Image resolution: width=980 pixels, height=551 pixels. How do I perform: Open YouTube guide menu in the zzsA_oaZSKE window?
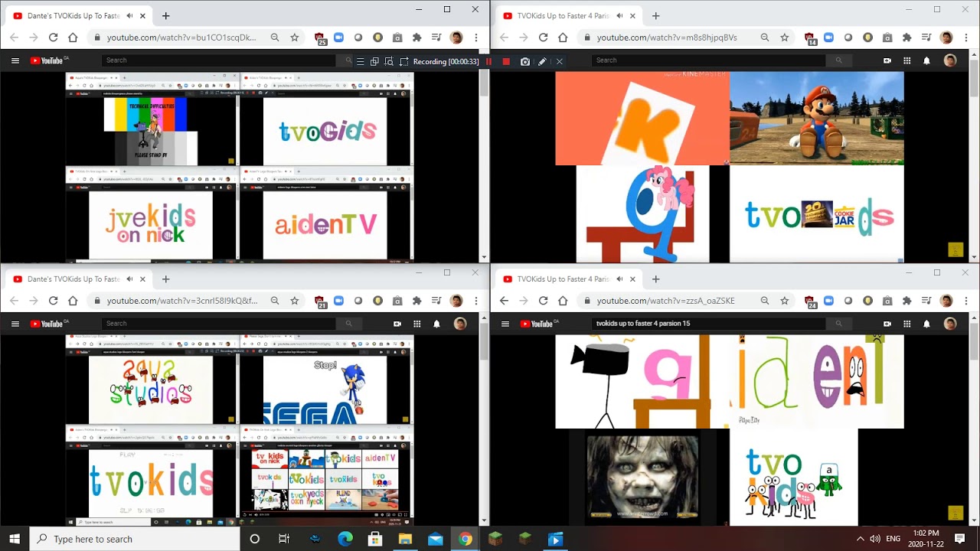(505, 324)
